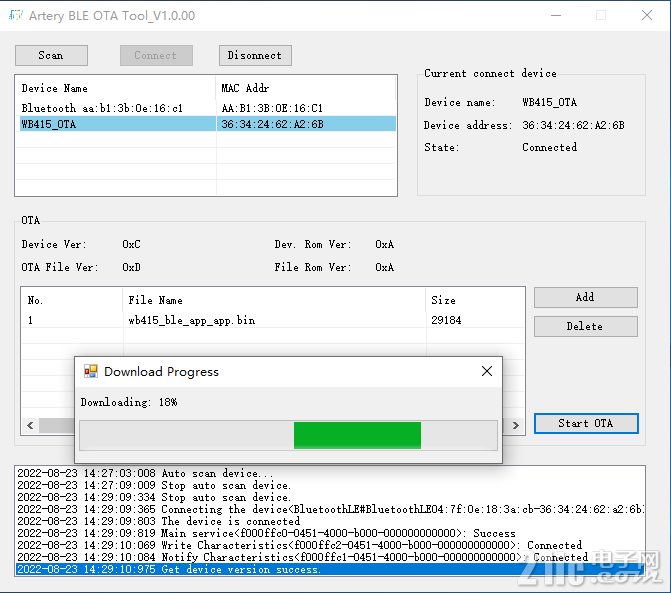
Task: Select the WB415_OTA device row
Action: [x=208, y=124]
